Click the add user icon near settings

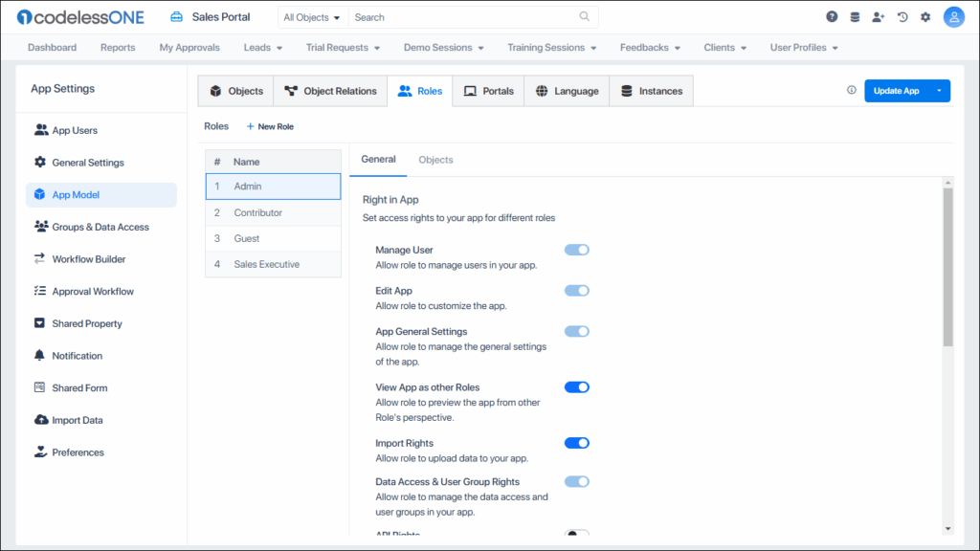[x=879, y=16]
